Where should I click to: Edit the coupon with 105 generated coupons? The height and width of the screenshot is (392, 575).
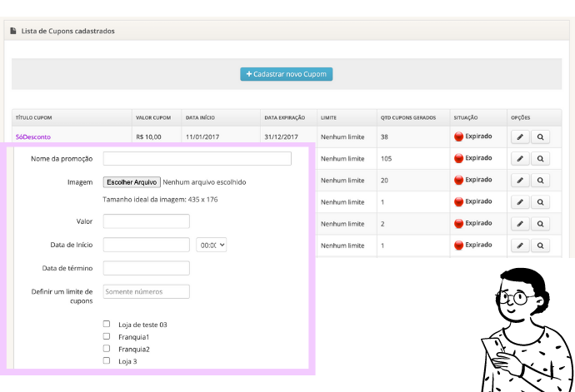tap(519, 158)
